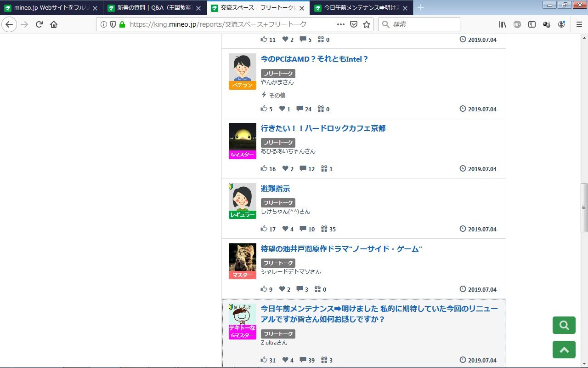Click the Adblock Plus extension icon
The width and height of the screenshot is (588, 368).
(517, 24)
